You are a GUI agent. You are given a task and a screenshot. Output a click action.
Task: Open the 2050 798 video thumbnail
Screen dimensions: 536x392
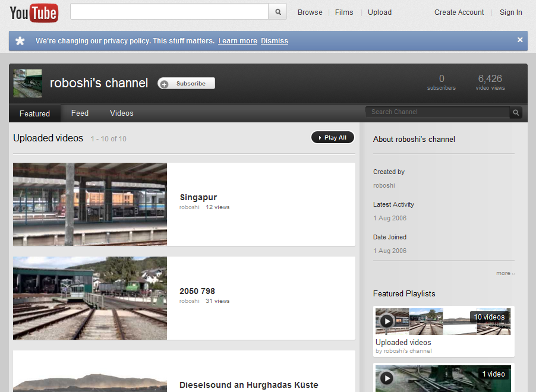pos(90,298)
